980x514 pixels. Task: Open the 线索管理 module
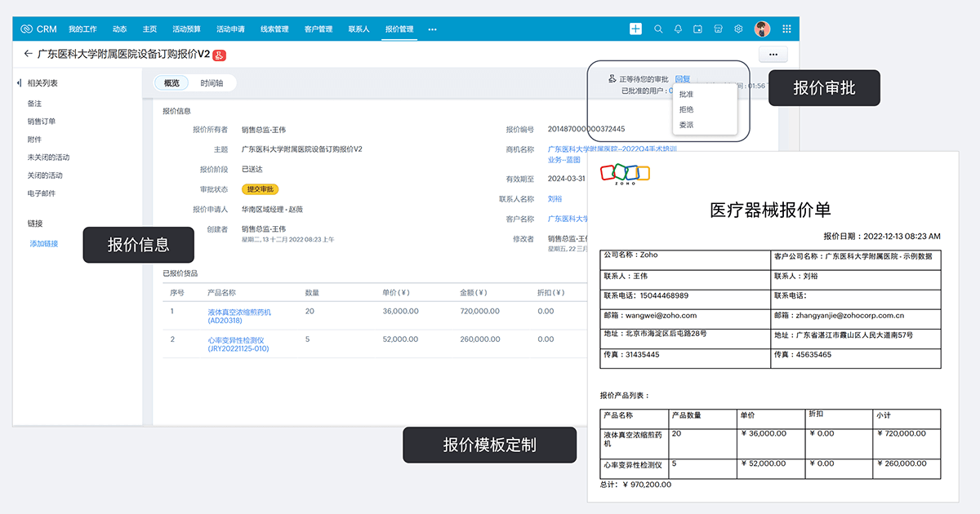point(274,29)
